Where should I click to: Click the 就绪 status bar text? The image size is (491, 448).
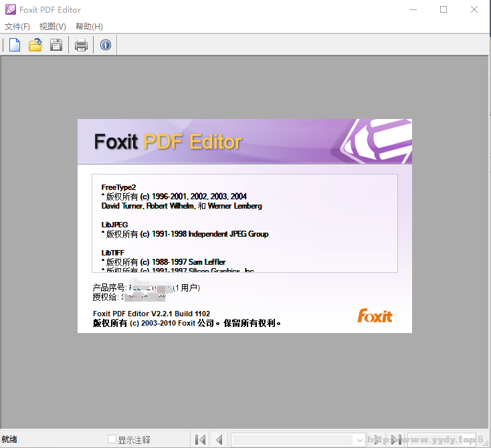pyautogui.click(x=9, y=439)
